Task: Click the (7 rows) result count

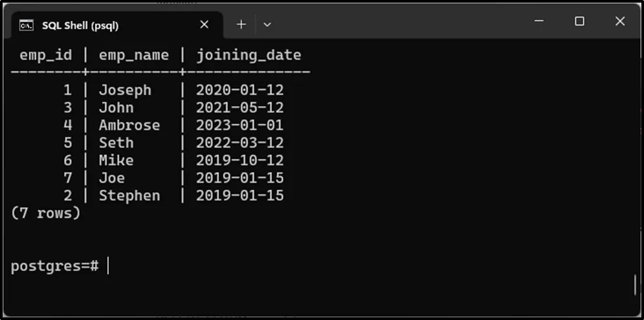Action: tap(46, 213)
